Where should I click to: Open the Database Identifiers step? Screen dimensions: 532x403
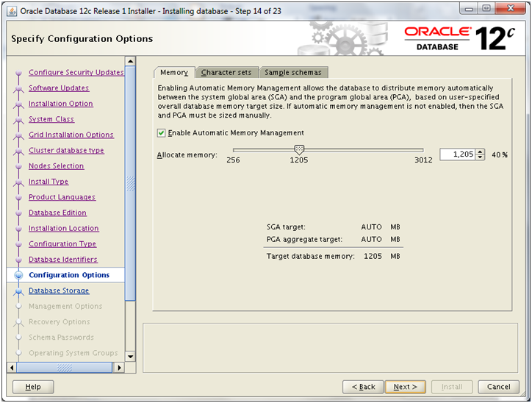(x=63, y=260)
